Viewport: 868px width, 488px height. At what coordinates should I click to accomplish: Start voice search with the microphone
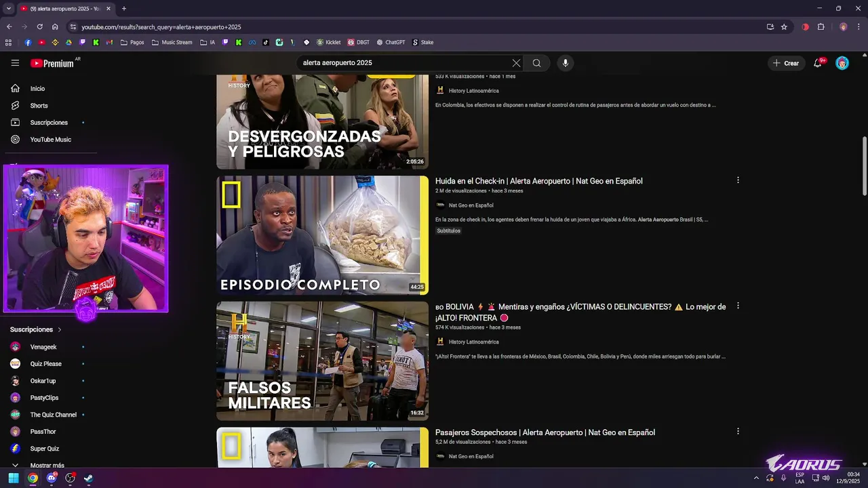coord(566,63)
